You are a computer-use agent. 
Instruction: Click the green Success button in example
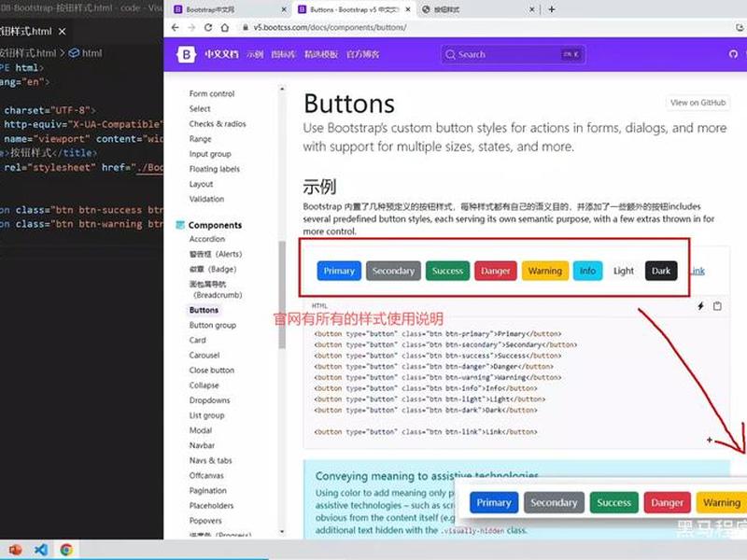tap(447, 271)
